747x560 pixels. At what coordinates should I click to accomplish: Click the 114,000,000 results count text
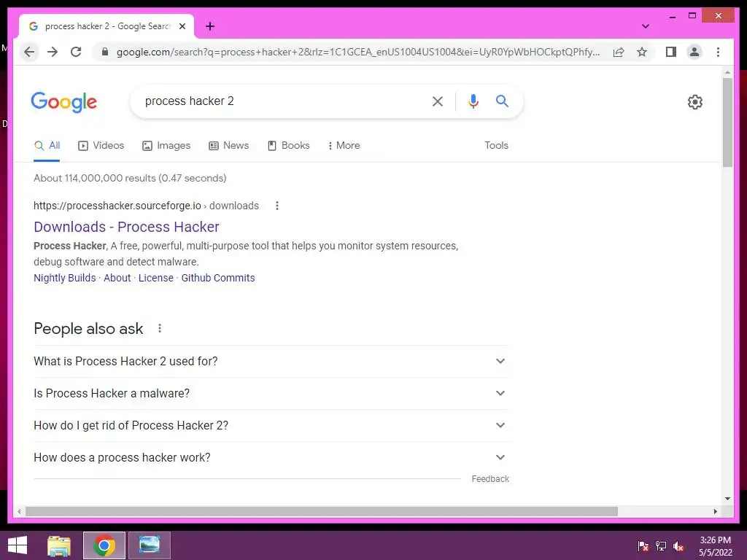click(130, 178)
